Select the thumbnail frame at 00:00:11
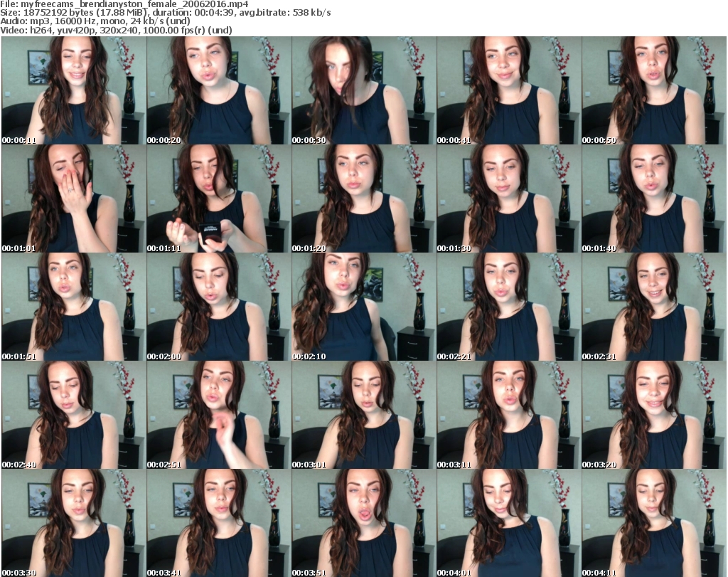This screenshot has height=577, width=728. pos(74,90)
